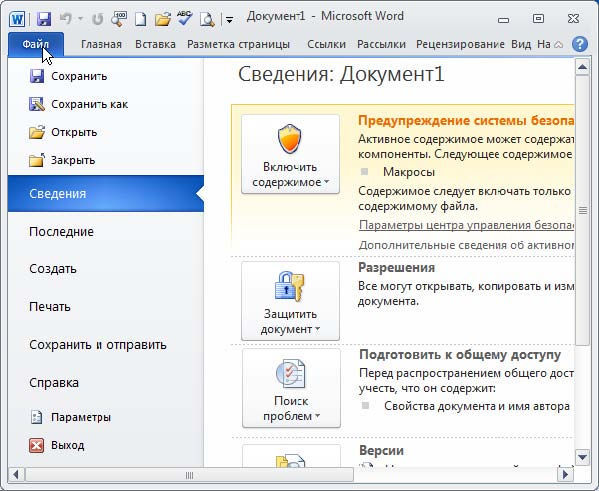The image size is (599, 491).
Task: Switch to the Вставка tab
Action: [155, 44]
